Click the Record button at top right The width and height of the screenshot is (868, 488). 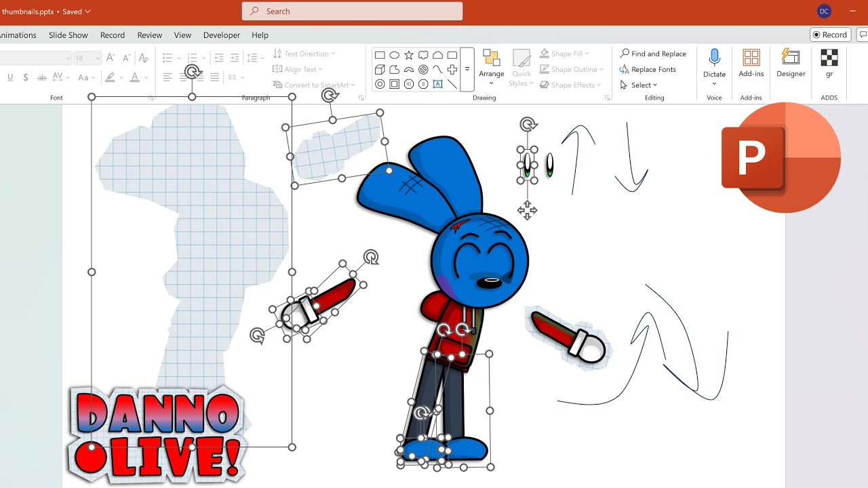pos(830,35)
